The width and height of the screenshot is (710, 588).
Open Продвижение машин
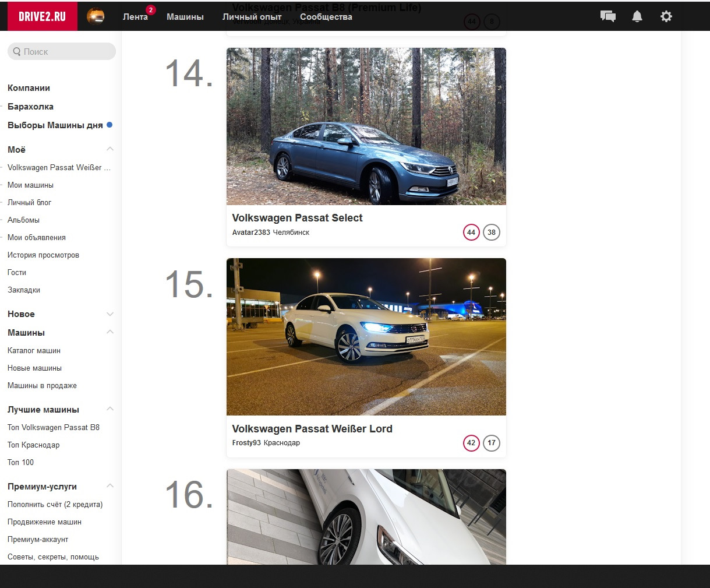(44, 522)
